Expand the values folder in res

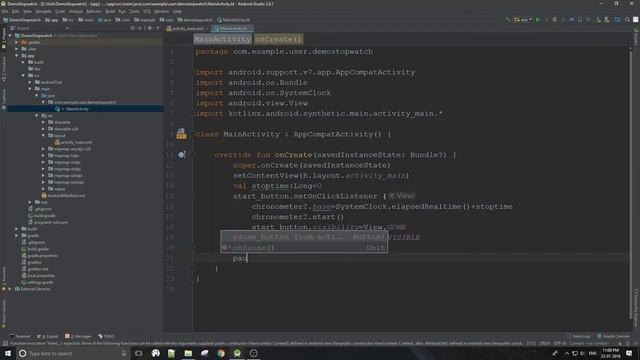(43, 189)
